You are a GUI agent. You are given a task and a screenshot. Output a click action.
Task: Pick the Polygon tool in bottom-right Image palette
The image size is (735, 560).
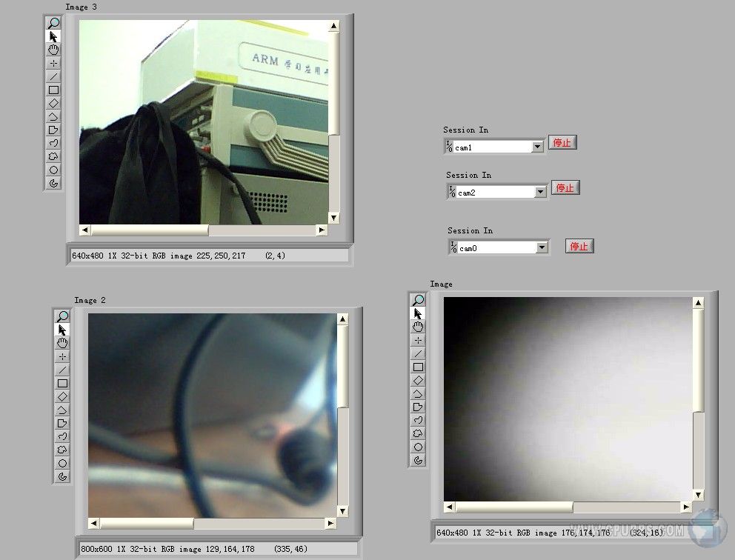pyautogui.click(x=418, y=407)
